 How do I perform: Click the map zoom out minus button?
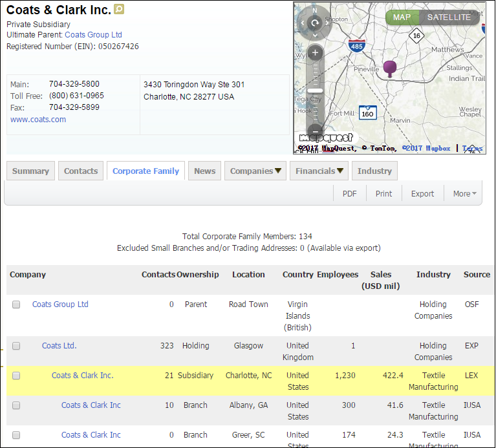[315, 131]
